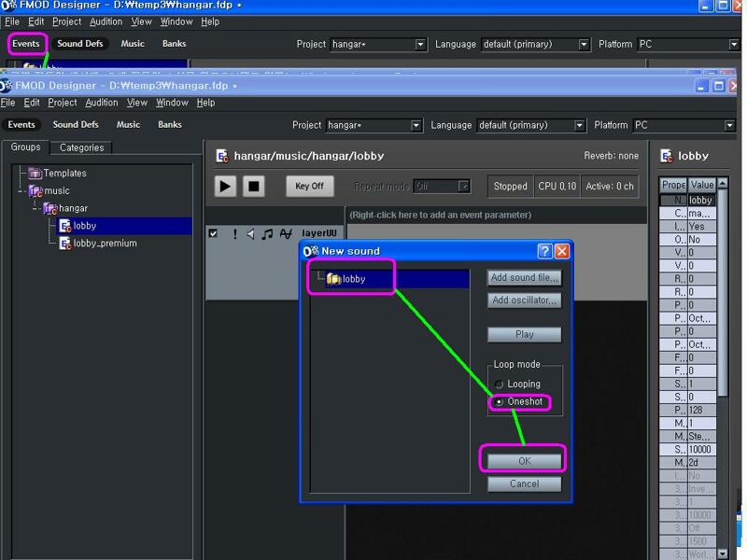This screenshot has width=747, height=560.
Task: Click the 10000 value cell in properties
Action: coord(702,450)
